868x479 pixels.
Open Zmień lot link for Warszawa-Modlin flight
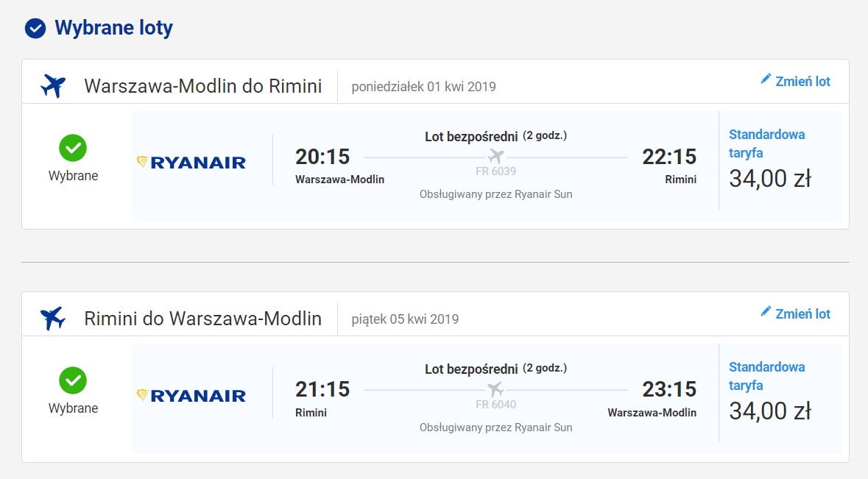coord(795,82)
